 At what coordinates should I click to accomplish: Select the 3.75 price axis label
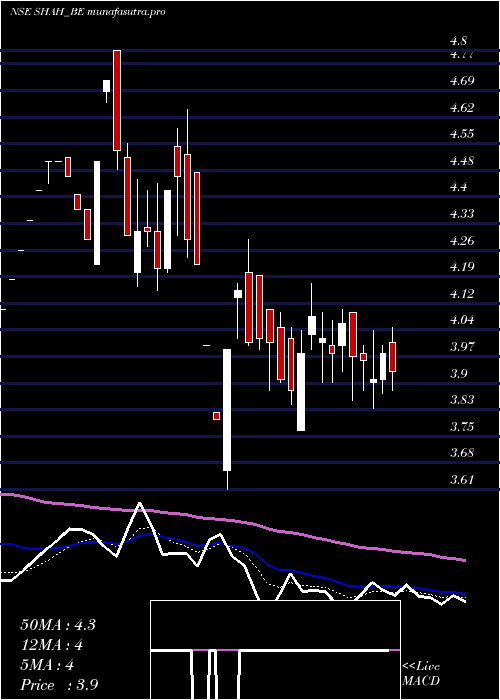pos(462,427)
